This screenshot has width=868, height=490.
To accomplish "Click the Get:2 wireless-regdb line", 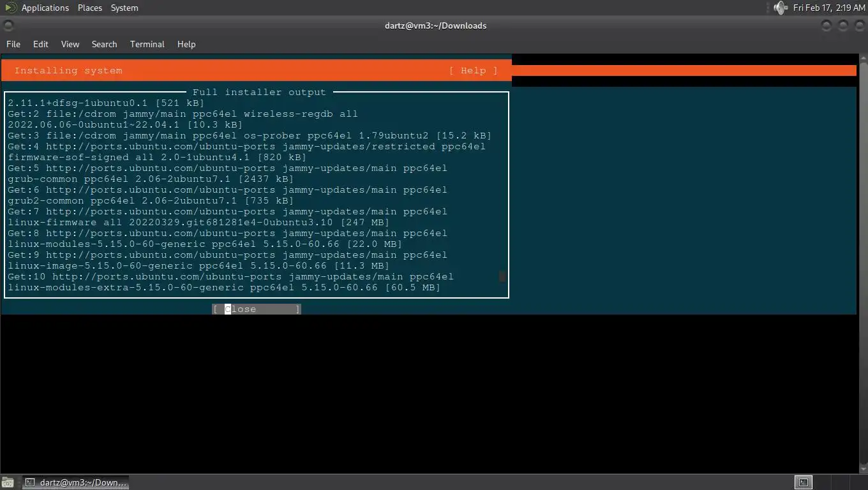I will pos(183,114).
